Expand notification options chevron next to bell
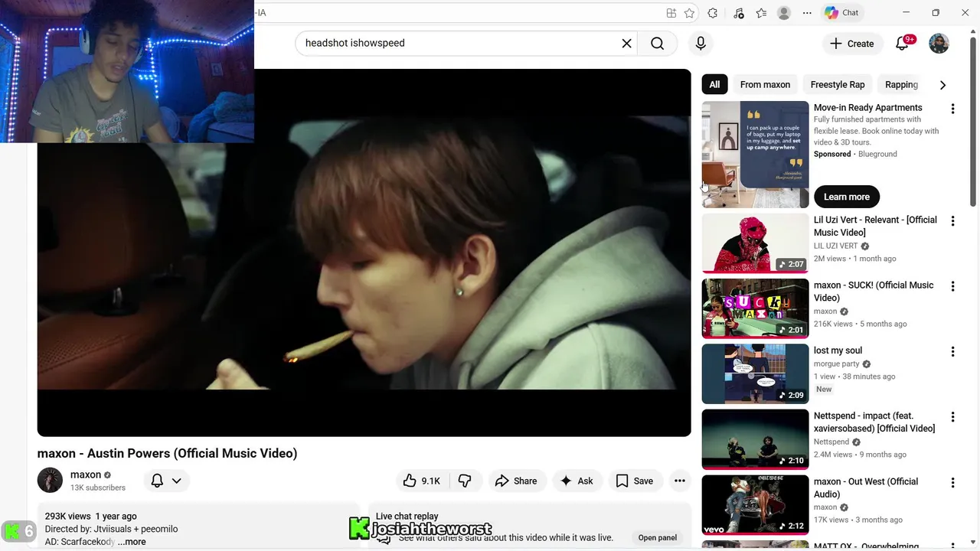This screenshot has width=980, height=551. pyautogui.click(x=176, y=481)
